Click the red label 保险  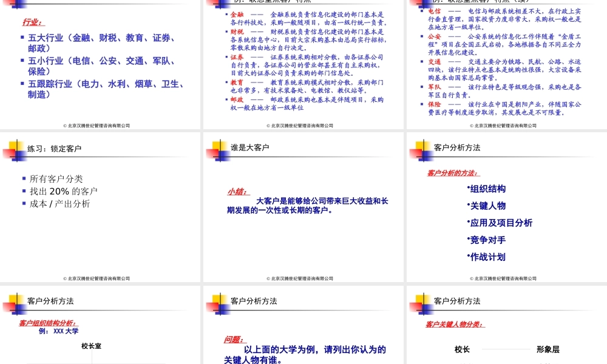point(435,104)
